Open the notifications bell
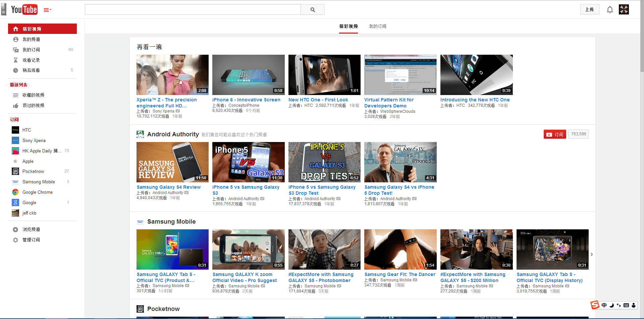This screenshot has height=319, width=644. pos(610,10)
